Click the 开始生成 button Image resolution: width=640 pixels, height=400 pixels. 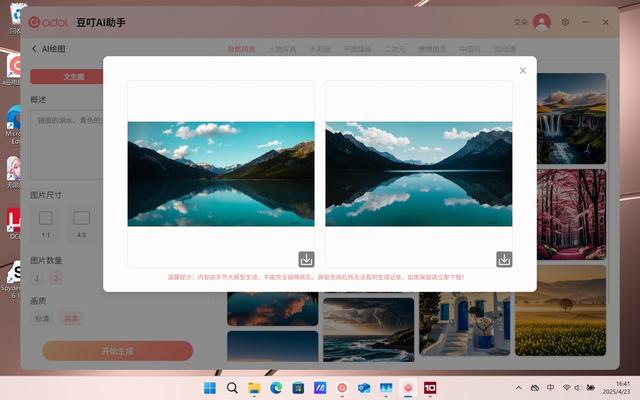click(118, 351)
